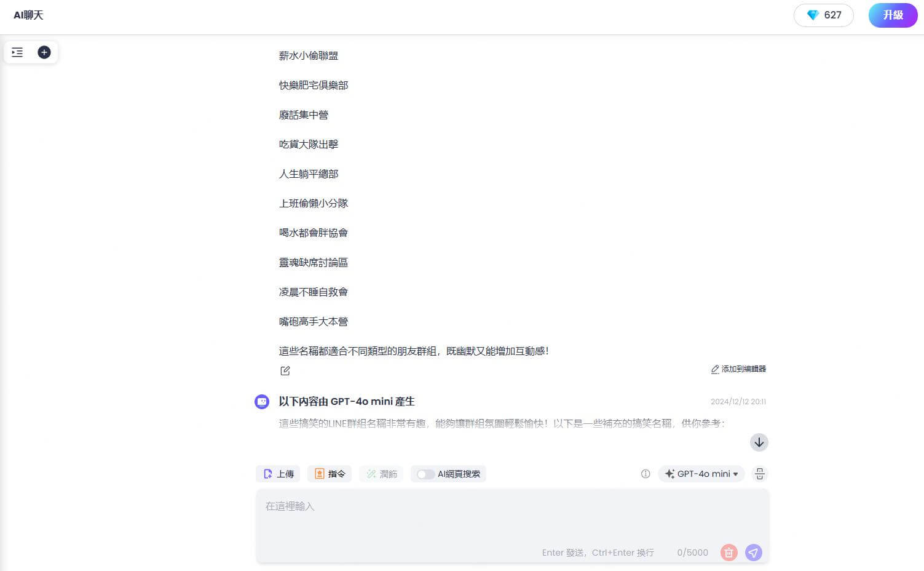Click the AI聊天 page title
The image size is (924, 571).
28,15
